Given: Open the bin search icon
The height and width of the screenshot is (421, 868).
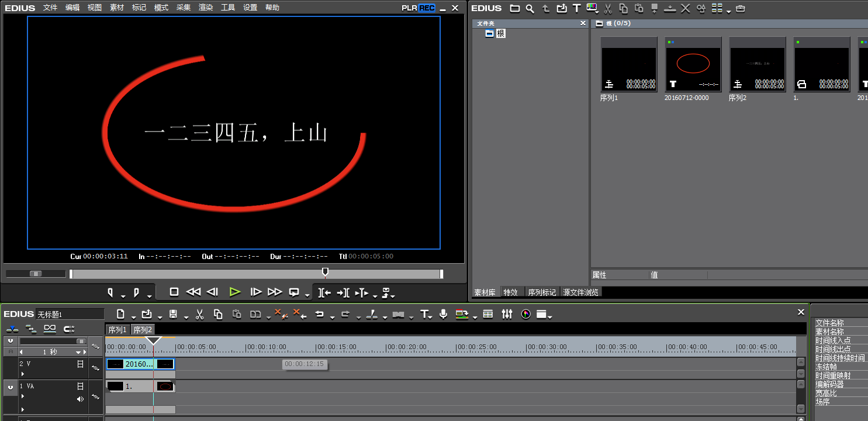Looking at the screenshot, I should [530, 9].
